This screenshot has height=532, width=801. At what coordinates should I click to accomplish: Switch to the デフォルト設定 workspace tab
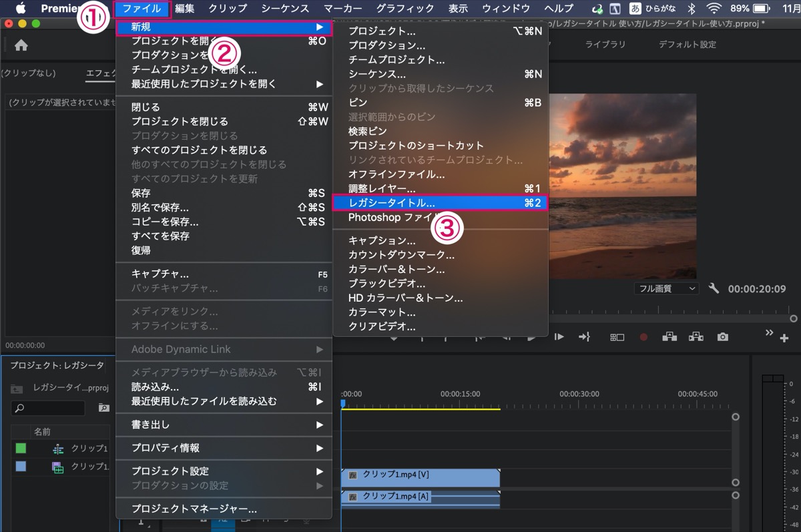click(688, 45)
